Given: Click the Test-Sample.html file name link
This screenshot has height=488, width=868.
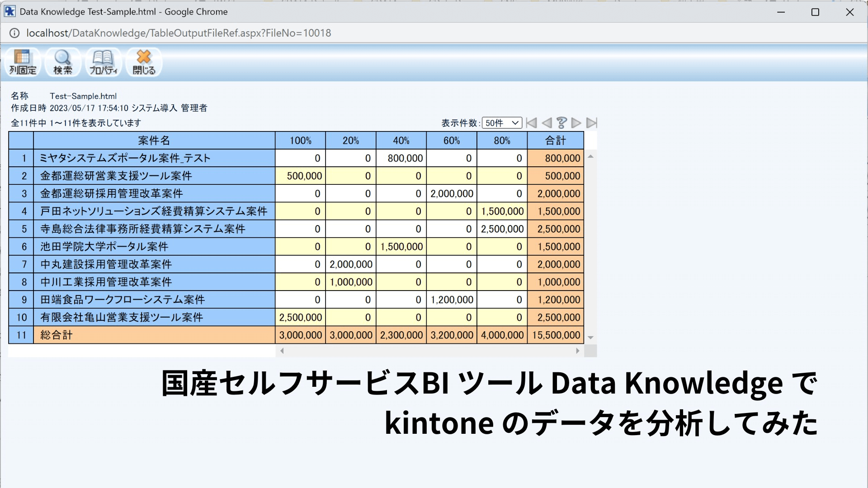Looking at the screenshot, I should click(83, 96).
